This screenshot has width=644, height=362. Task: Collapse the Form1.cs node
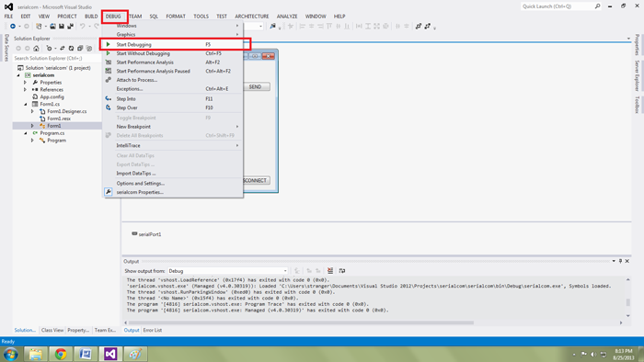(26, 104)
